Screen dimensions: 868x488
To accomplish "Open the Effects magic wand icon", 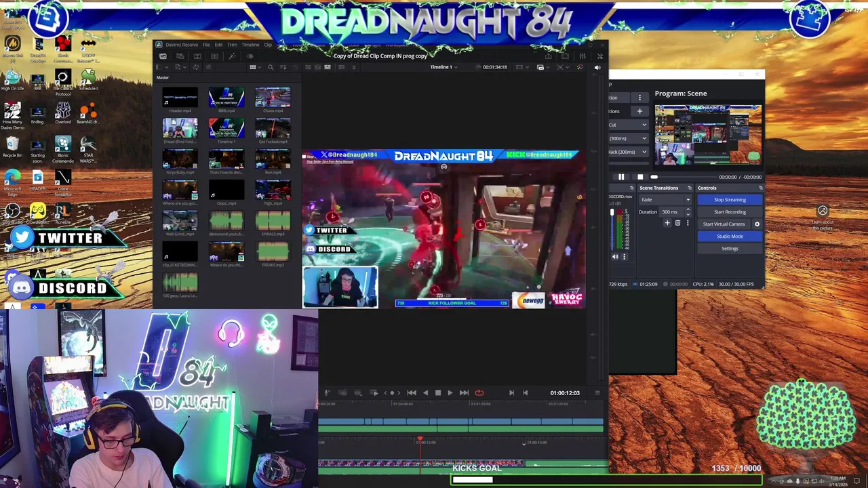I will pos(232,56).
